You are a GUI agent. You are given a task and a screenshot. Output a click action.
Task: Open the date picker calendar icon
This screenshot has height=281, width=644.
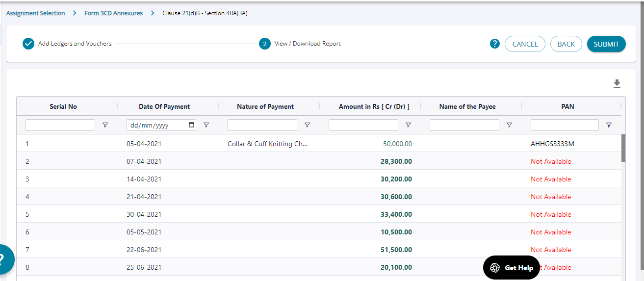191,125
